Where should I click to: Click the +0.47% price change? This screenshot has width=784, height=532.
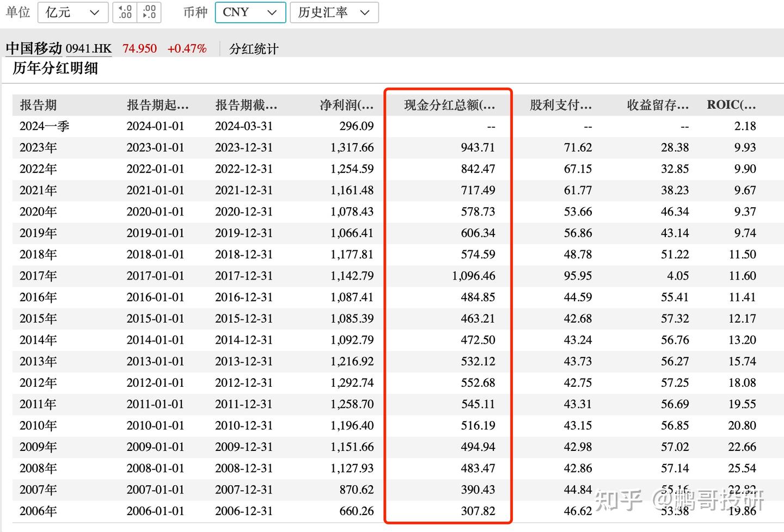(x=186, y=48)
